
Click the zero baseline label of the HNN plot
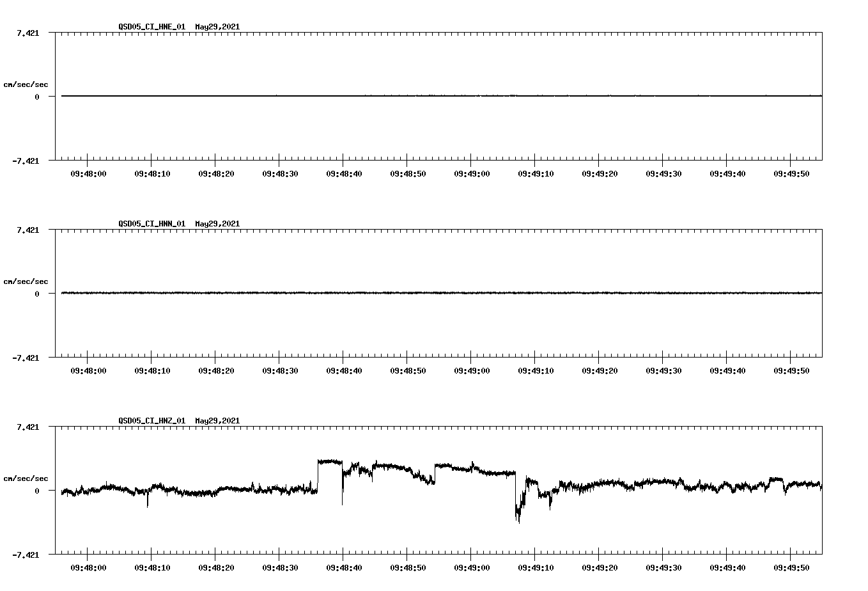coord(37,294)
